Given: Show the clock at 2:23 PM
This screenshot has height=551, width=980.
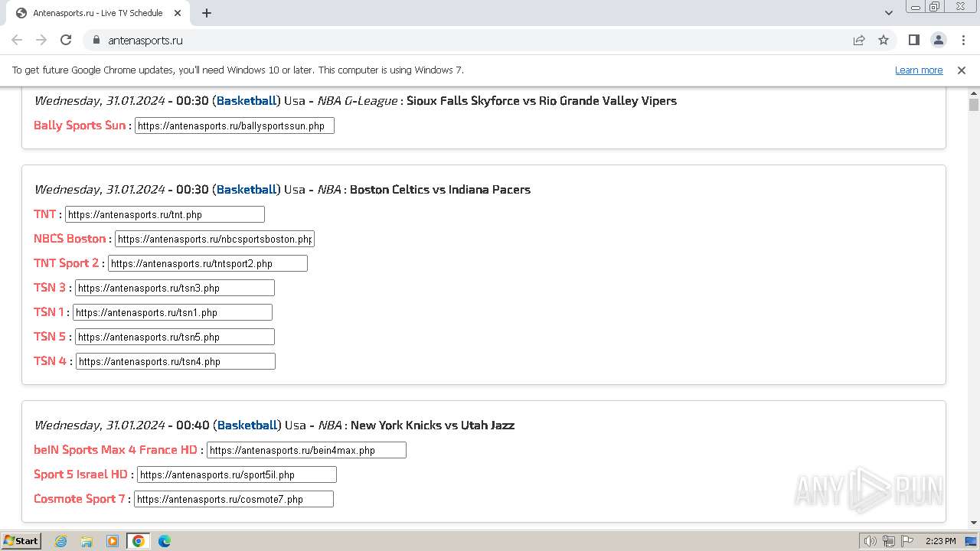Looking at the screenshot, I should 941,541.
